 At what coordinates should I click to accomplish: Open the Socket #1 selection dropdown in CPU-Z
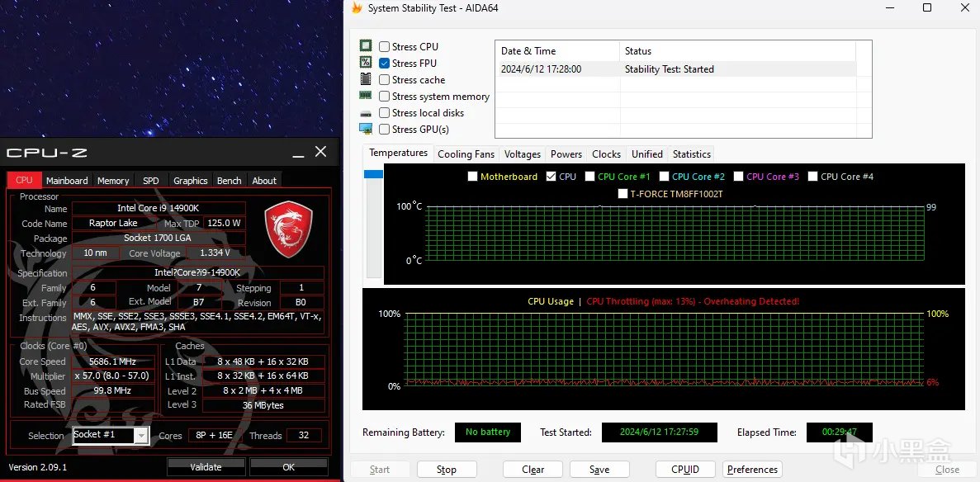[142, 436]
